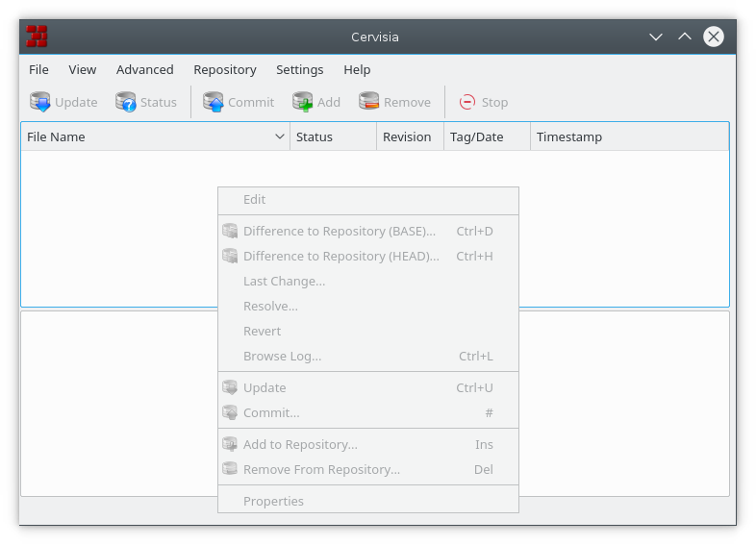The image size is (756, 545).
Task: Open Browse Log... from the context menu
Action: 368,356
